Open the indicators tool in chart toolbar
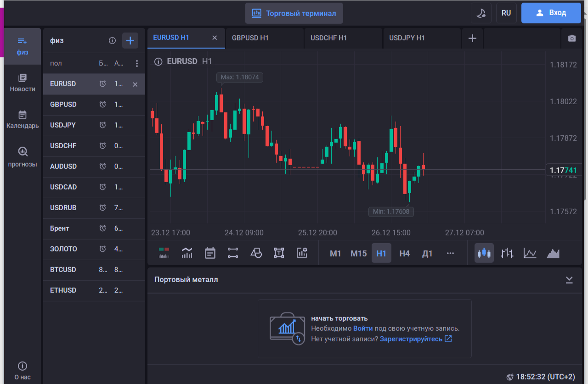 (187, 253)
